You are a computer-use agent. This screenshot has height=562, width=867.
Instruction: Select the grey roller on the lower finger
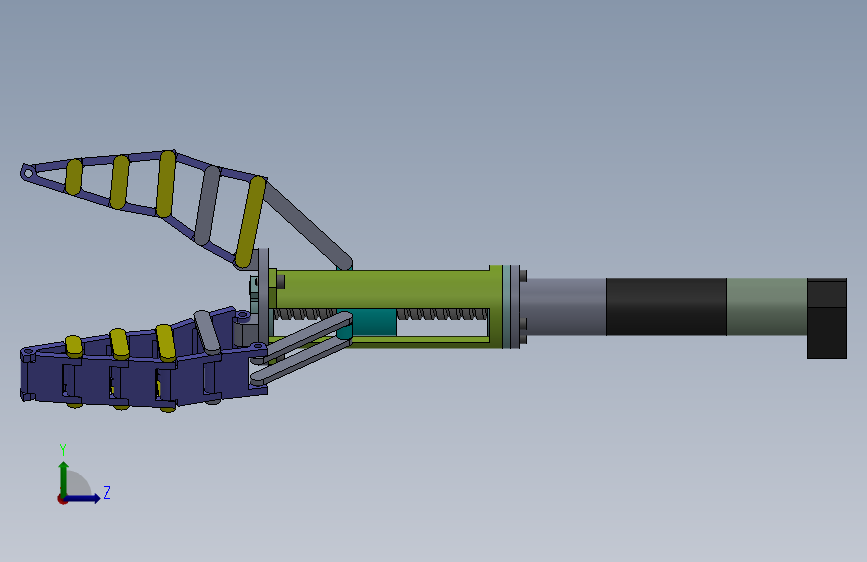pyautogui.click(x=207, y=332)
